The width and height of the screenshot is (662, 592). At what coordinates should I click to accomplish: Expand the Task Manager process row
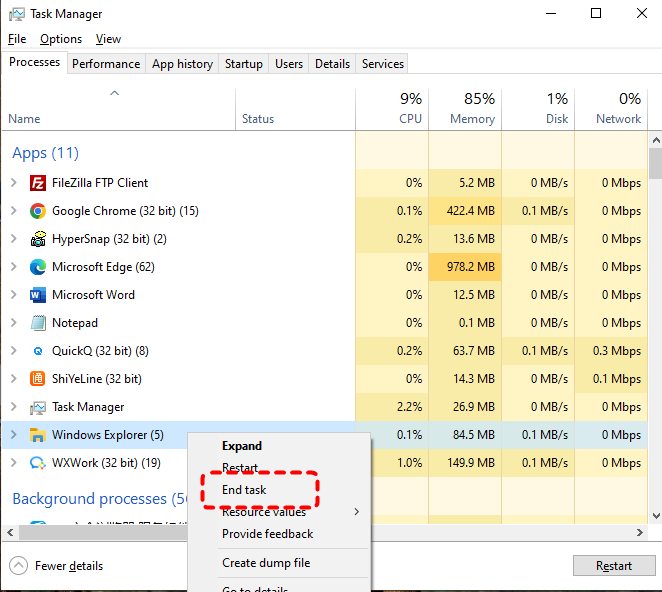click(x=14, y=407)
